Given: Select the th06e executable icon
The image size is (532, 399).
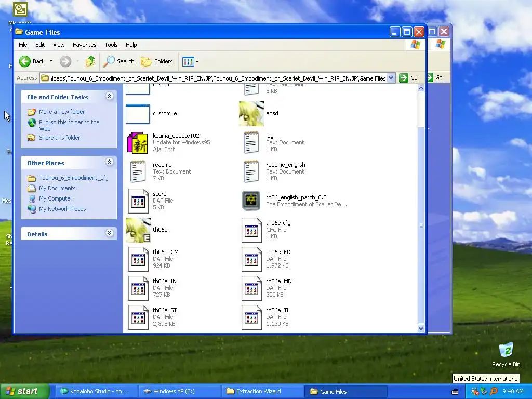Looking at the screenshot, I should point(138,230).
